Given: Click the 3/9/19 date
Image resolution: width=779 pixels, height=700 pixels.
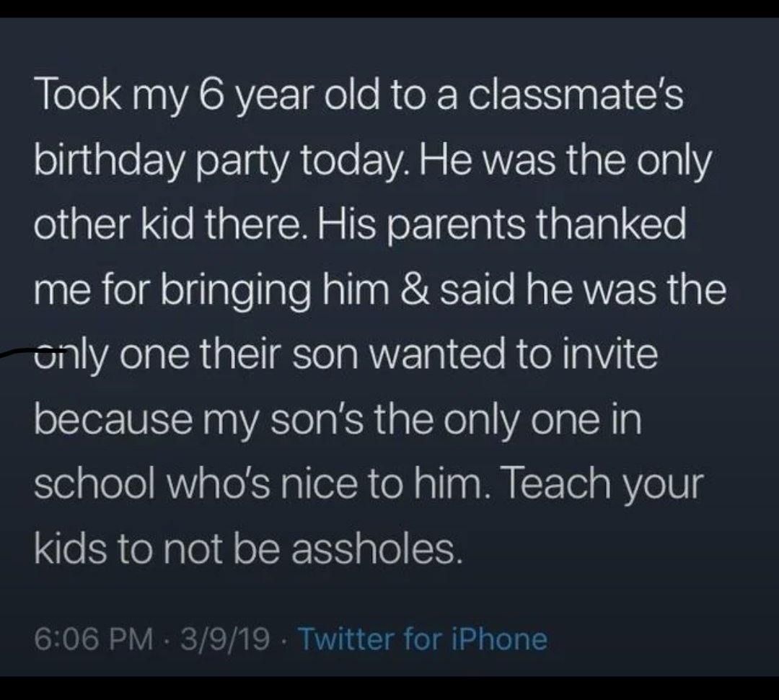Looking at the screenshot, I should click(226, 639).
